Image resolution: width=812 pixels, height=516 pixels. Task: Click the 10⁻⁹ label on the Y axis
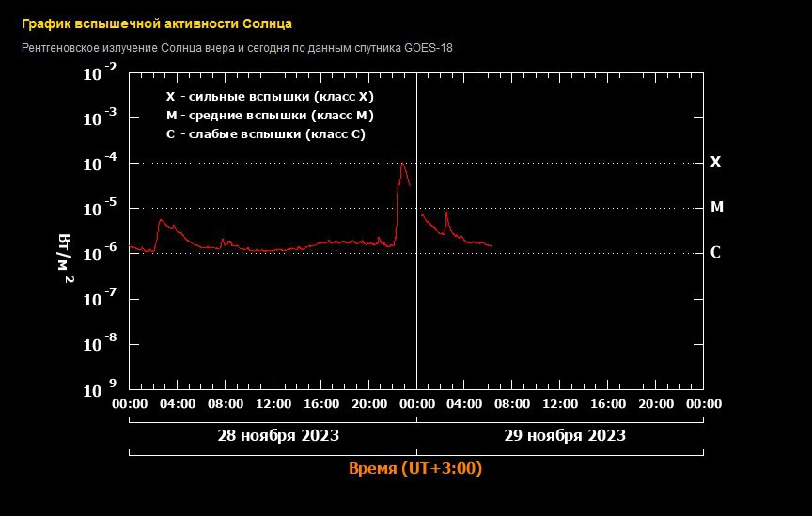click(x=100, y=388)
